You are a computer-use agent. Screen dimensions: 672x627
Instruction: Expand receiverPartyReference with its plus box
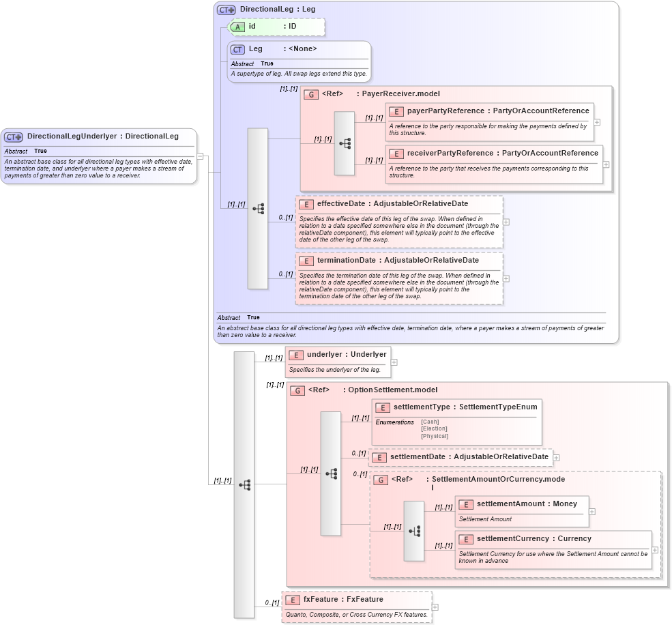click(x=605, y=164)
